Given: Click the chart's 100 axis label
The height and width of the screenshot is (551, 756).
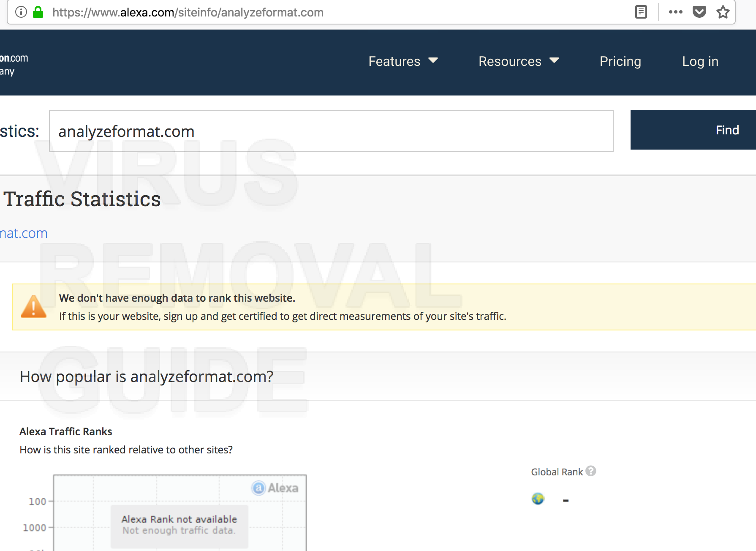Looking at the screenshot, I should click(37, 502).
